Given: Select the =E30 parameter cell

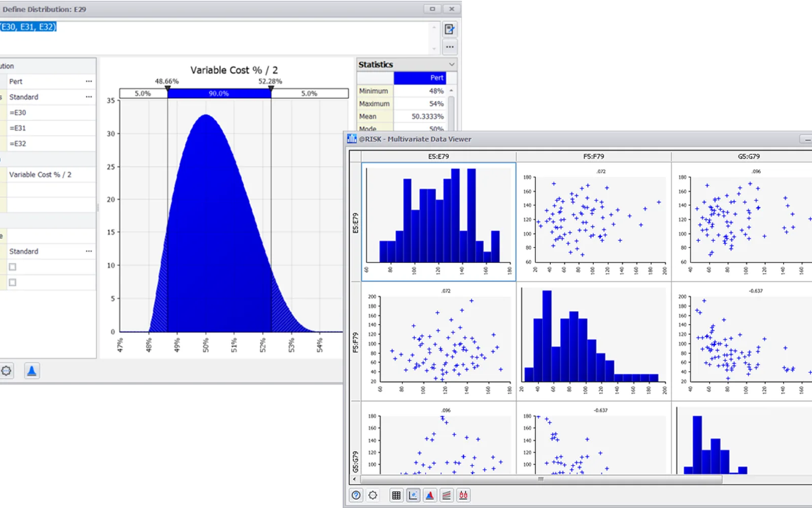Looking at the screenshot, I should [51, 113].
